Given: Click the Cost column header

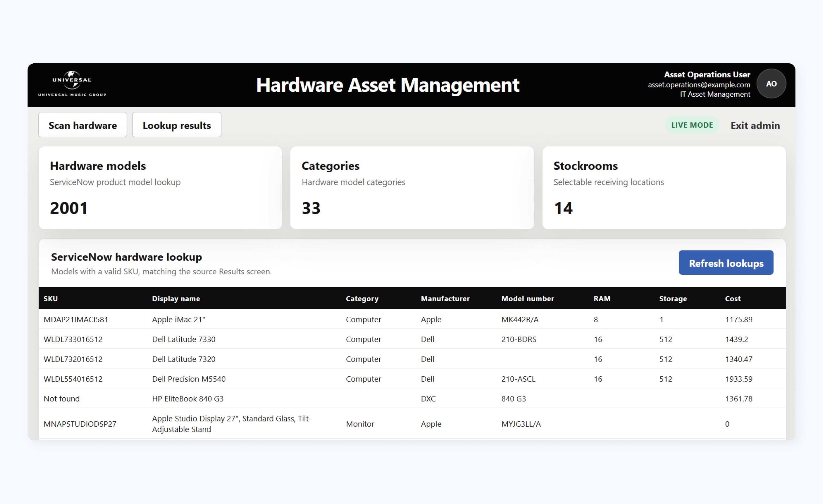Looking at the screenshot, I should (x=733, y=298).
